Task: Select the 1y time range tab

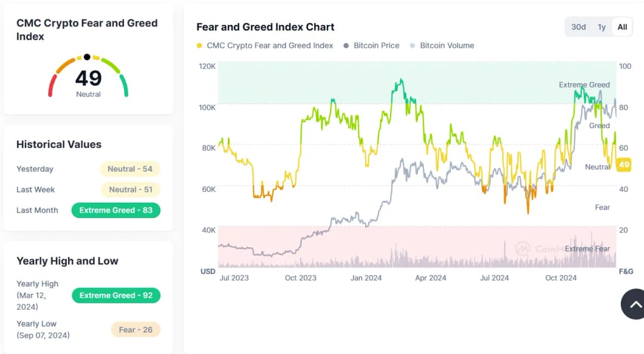Action: (602, 27)
